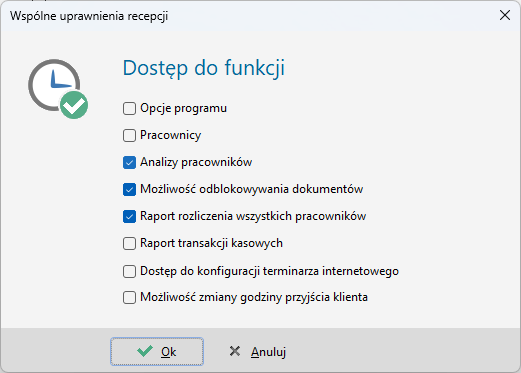Click the Analizy pracowników label text
521x373 pixels.
click(196, 162)
